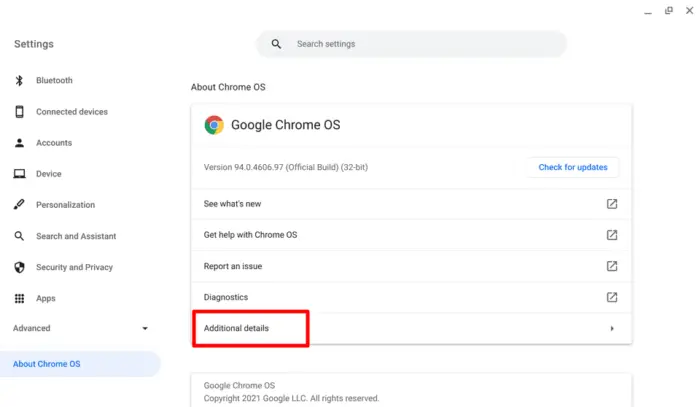Viewport: 700px width, 407px height.
Task: Click the magnifier icon in search bar
Action: [276, 44]
